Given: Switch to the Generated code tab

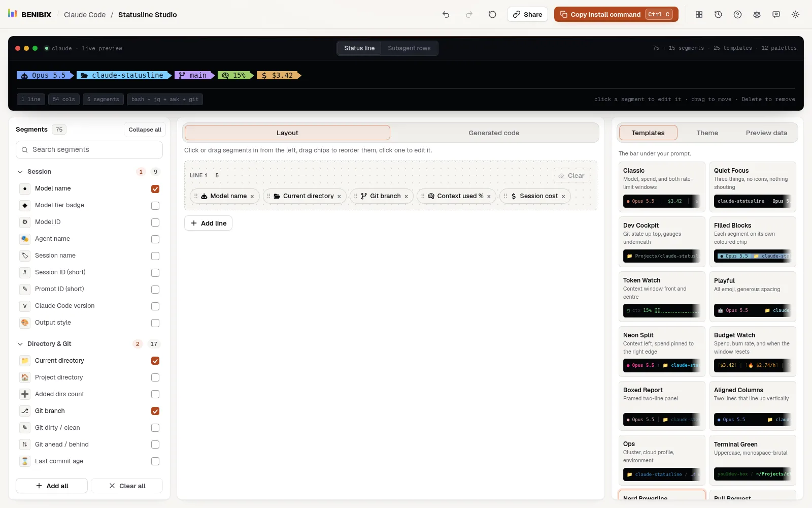Looking at the screenshot, I should tap(494, 133).
